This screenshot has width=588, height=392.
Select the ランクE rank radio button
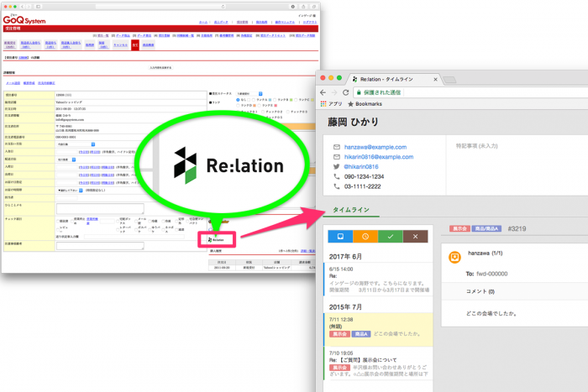259,105
